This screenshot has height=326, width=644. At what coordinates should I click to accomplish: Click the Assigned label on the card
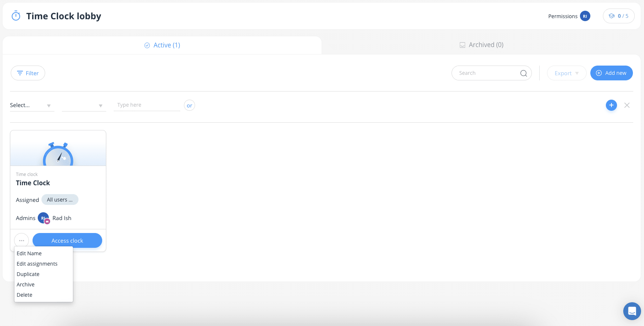coord(27,200)
